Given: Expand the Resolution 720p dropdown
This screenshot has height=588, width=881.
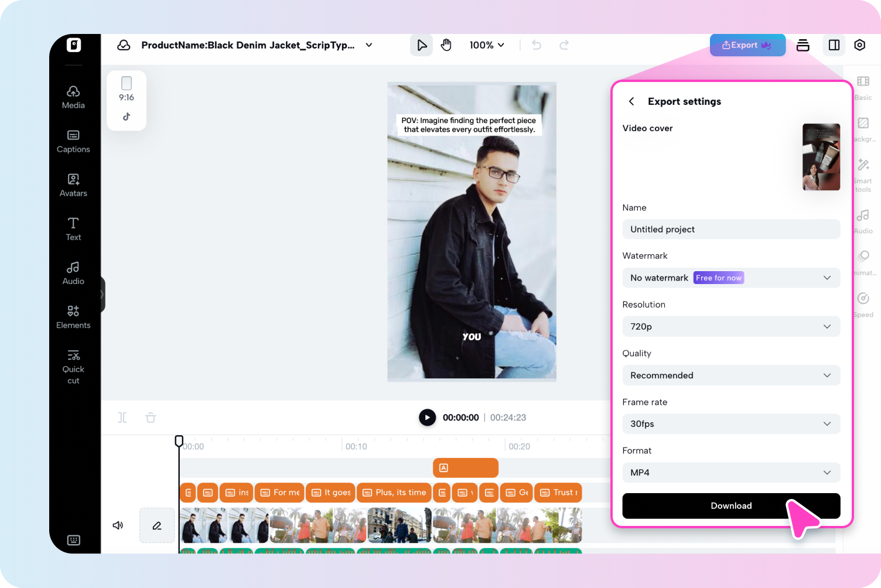Looking at the screenshot, I should [x=731, y=327].
